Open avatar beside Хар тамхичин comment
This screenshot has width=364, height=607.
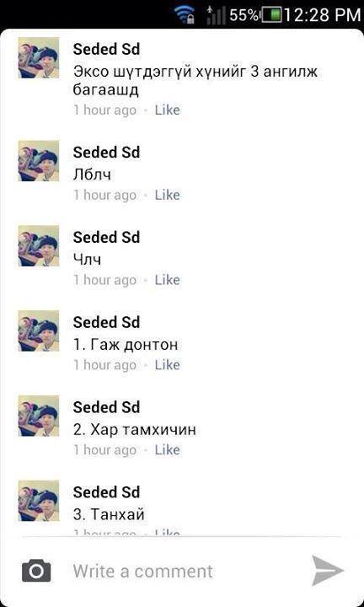[x=39, y=416]
